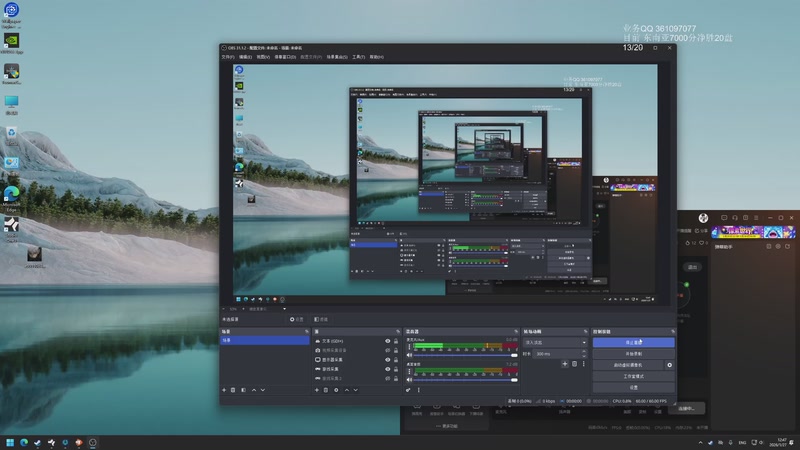This screenshot has height=450, width=800.
Task: Open preview scaling dropdown below preview
Action: click(267, 309)
